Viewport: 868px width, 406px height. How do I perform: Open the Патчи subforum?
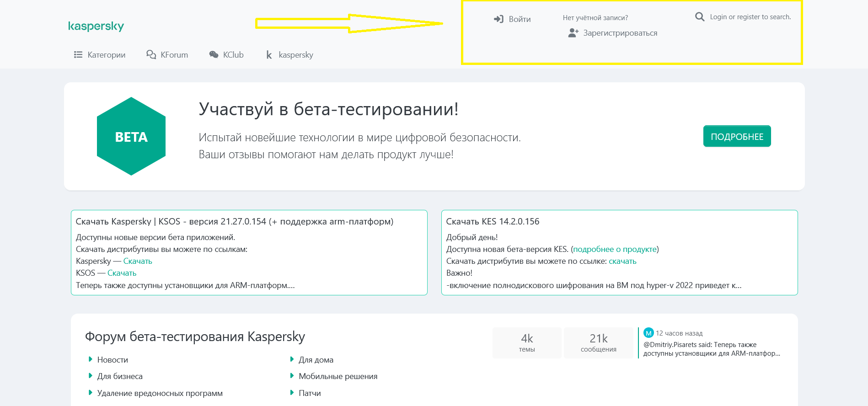(310, 393)
